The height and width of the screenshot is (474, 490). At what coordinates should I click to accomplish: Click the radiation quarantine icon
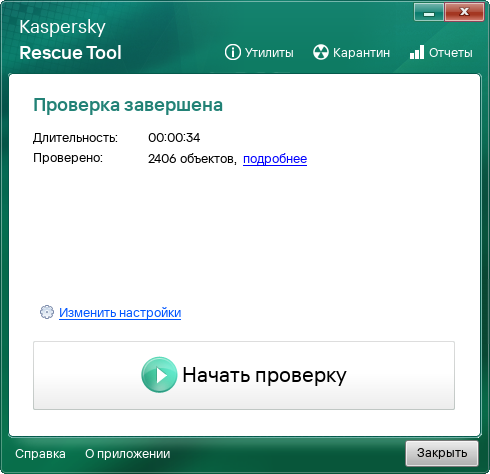pos(321,52)
